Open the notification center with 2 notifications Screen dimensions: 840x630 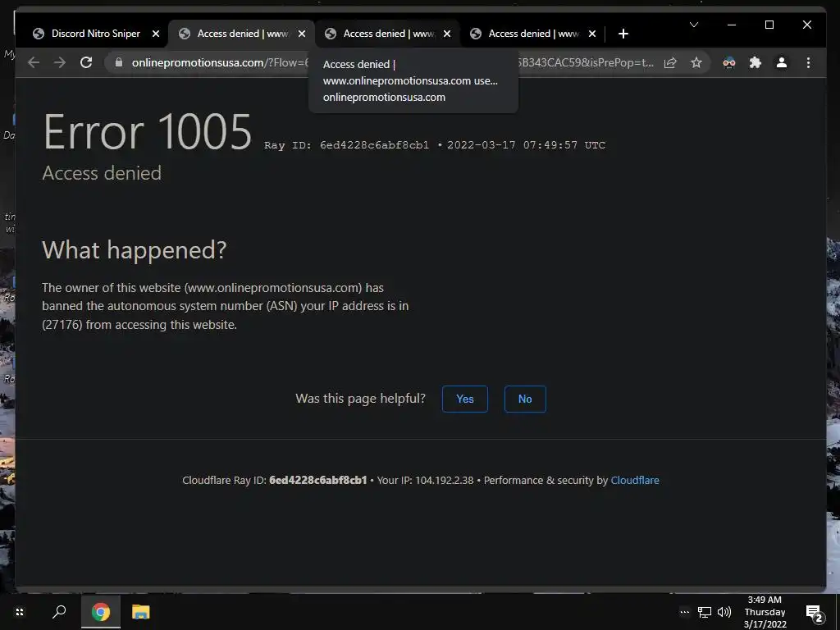pyautogui.click(x=814, y=612)
